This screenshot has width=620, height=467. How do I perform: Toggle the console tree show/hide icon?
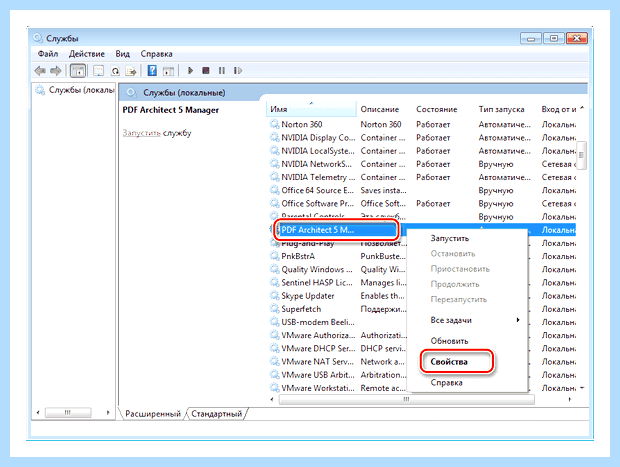78,71
